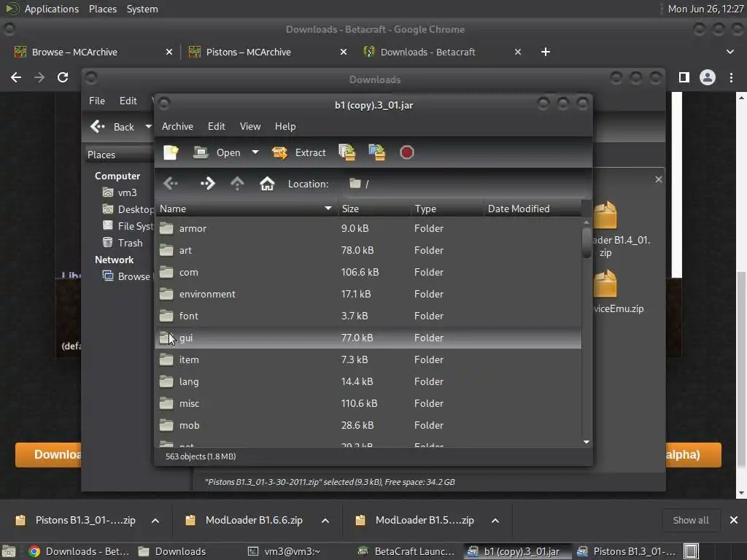Click the archive list vertical scrollbar
The image size is (747, 560).
[587, 243]
